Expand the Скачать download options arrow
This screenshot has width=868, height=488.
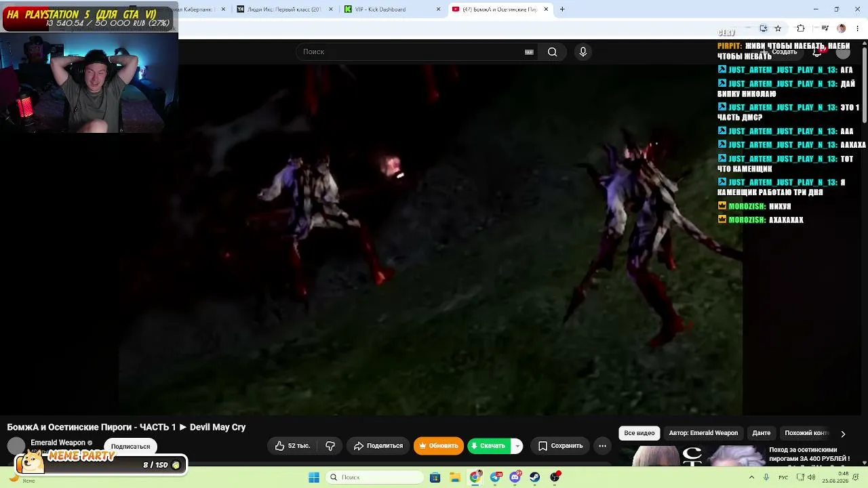(517, 446)
